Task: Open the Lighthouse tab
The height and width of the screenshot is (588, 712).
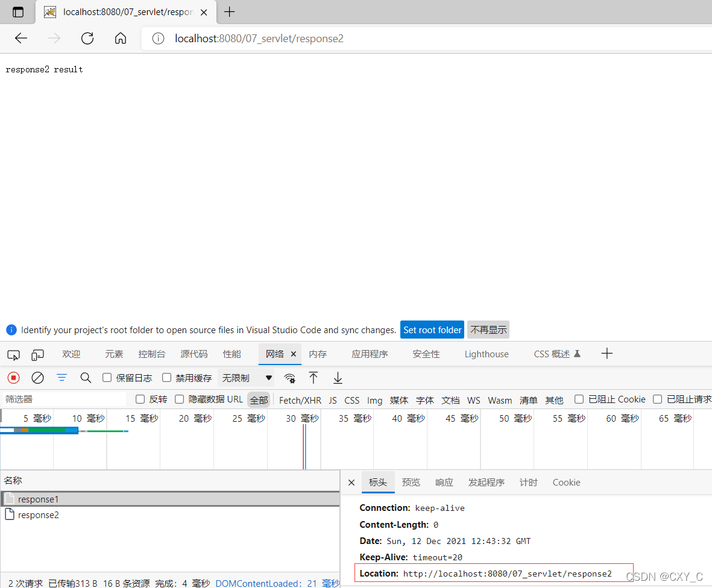Action: click(x=487, y=354)
